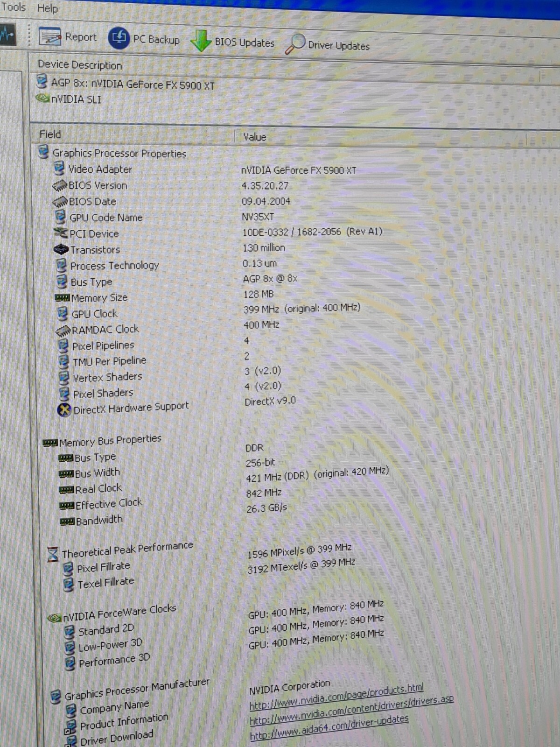Screen dimensions: 560x747
Task: Click the value 26.3 GB/s
Action: point(266,508)
